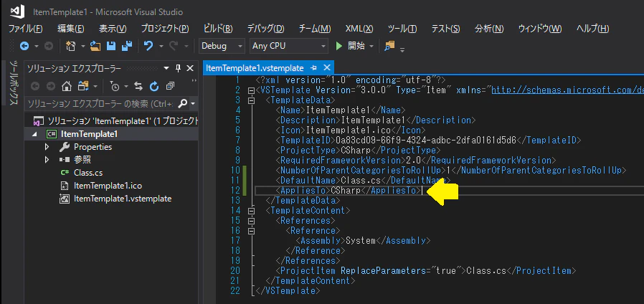Click the Open File folder icon

pos(95,46)
